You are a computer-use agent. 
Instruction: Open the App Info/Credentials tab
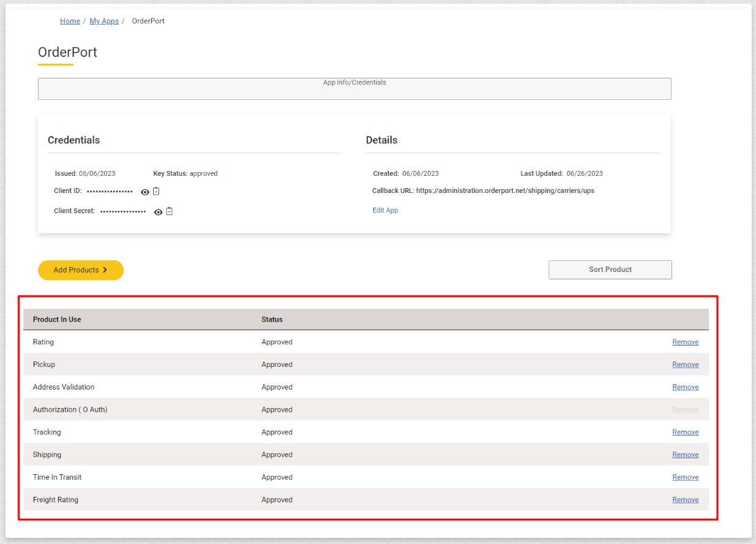click(354, 89)
